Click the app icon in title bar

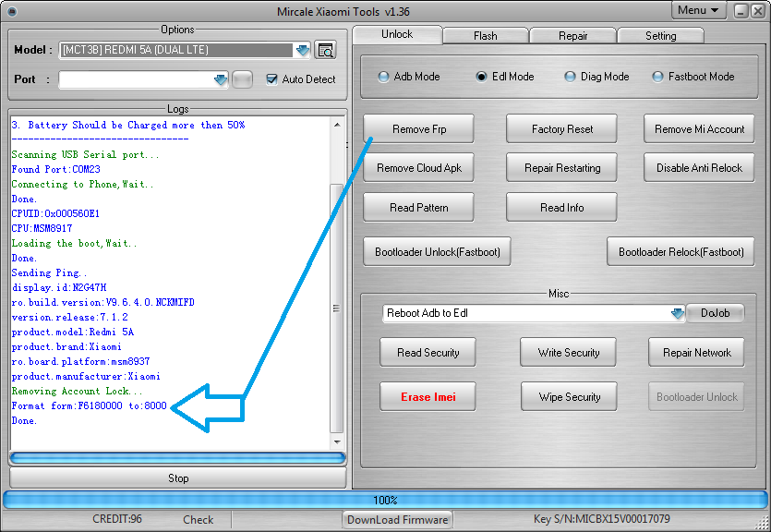(x=12, y=11)
